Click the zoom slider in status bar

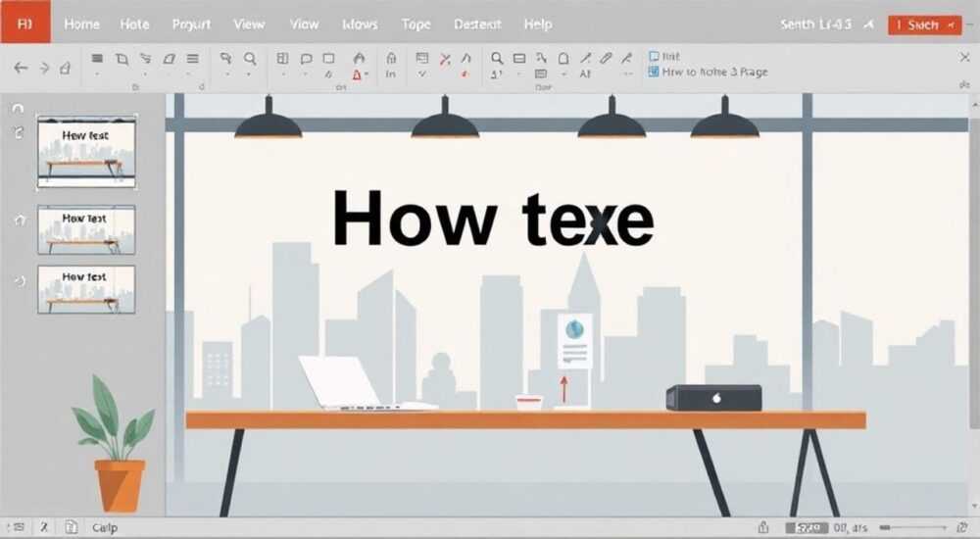[x=912, y=528]
